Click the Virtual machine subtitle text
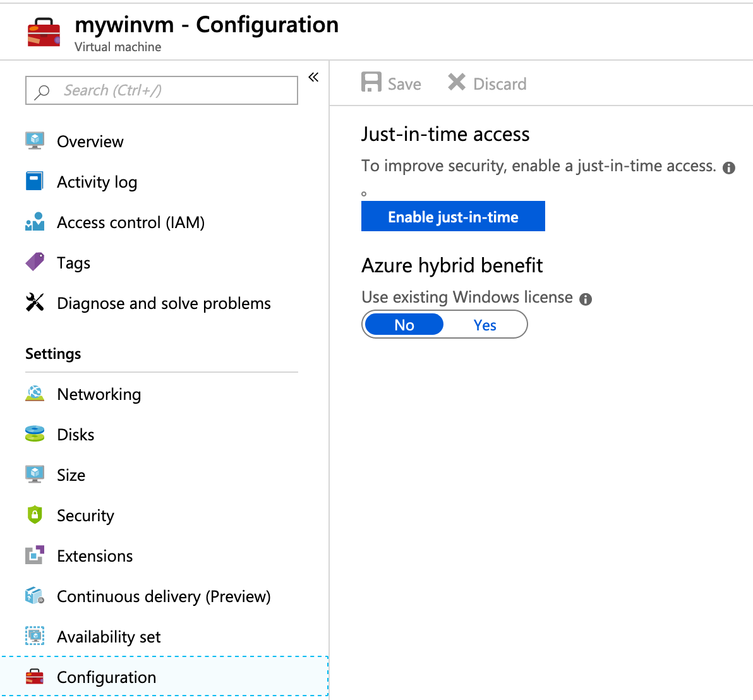Image resolution: width=753 pixels, height=700 pixels. 117,47
